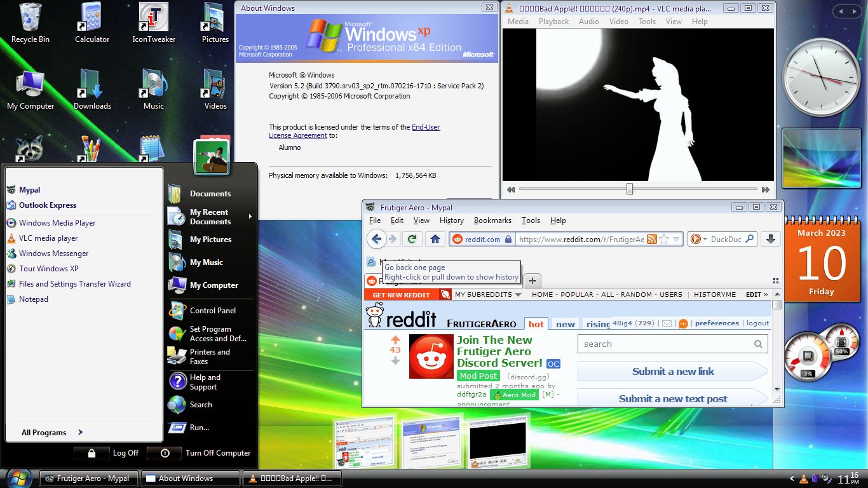Click the reddit snoo mascot logo
Image resolution: width=868 pixels, height=488 pixels.
(x=374, y=316)
